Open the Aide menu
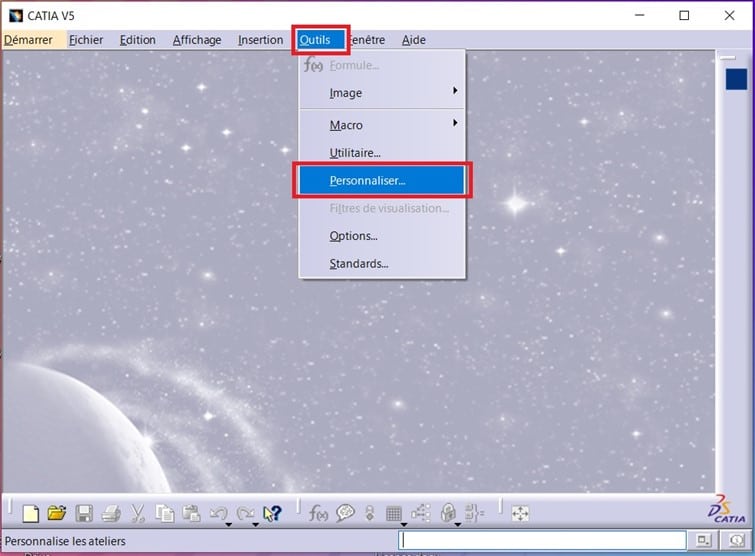 click(x=414, y=40)
